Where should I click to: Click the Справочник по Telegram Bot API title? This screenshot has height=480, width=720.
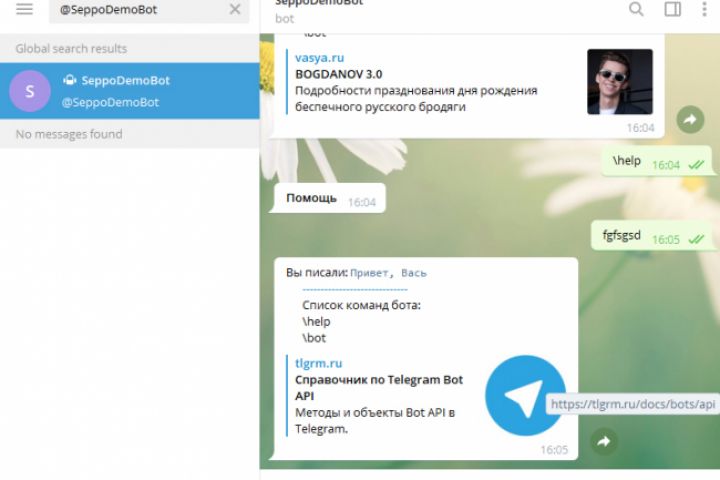379,388
